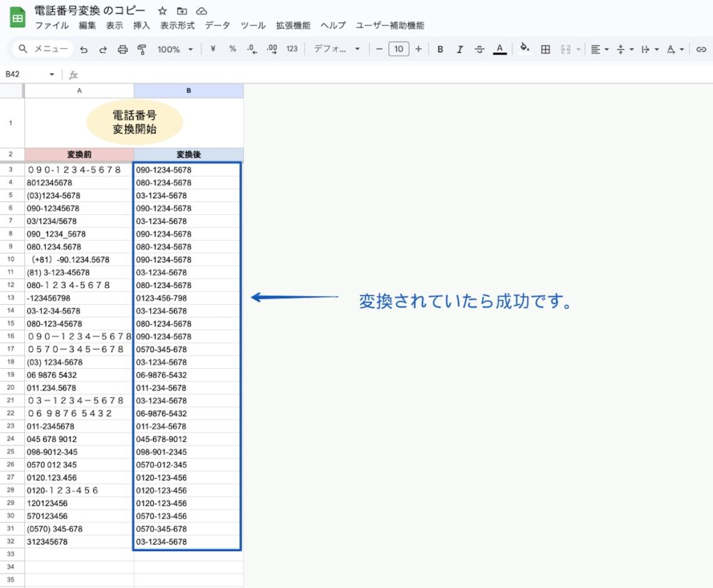Select cell containing 06 9876 5432
Image resolution: width=713 pixels, height=588 pixels.
click(79, 375)
